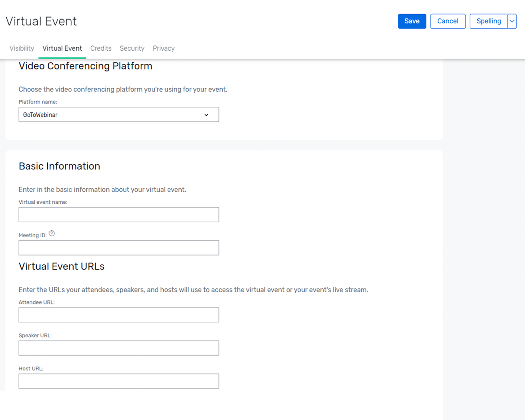Click the Attendee URL field

point(119,315)
